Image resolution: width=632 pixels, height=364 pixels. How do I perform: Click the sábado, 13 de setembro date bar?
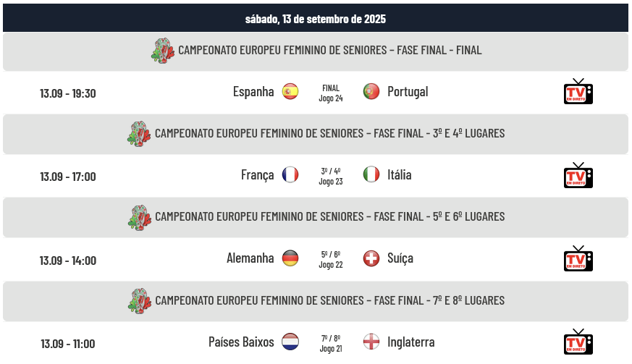click(x=316, y=18)
